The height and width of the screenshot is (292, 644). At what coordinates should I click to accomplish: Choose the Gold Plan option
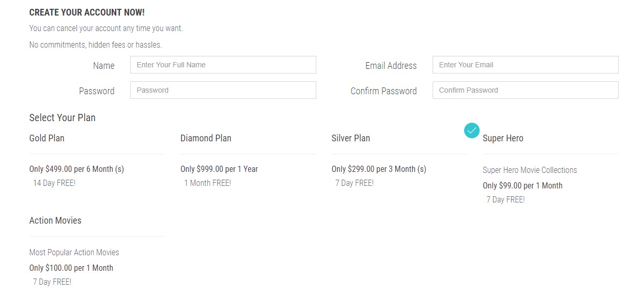point(47,138)
